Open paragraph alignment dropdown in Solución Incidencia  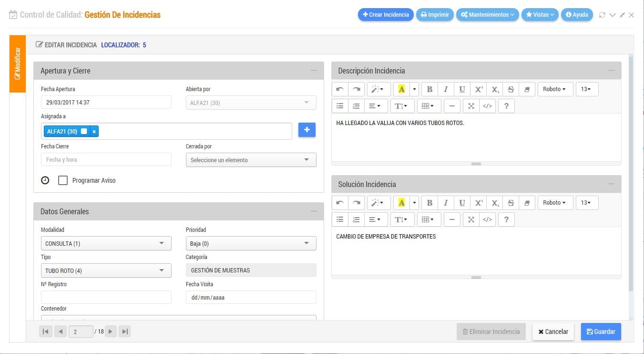coord(376,219)
